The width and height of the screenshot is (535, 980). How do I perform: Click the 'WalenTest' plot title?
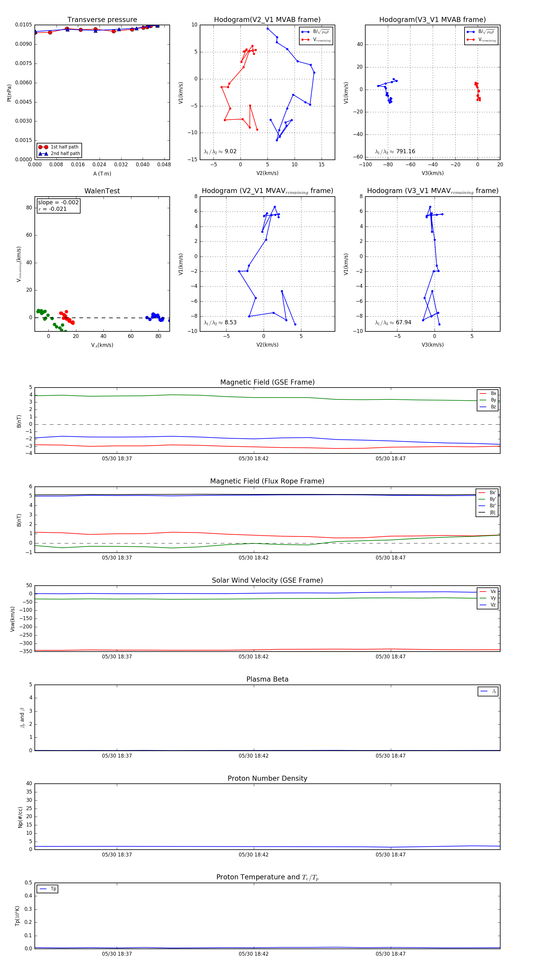102,191
